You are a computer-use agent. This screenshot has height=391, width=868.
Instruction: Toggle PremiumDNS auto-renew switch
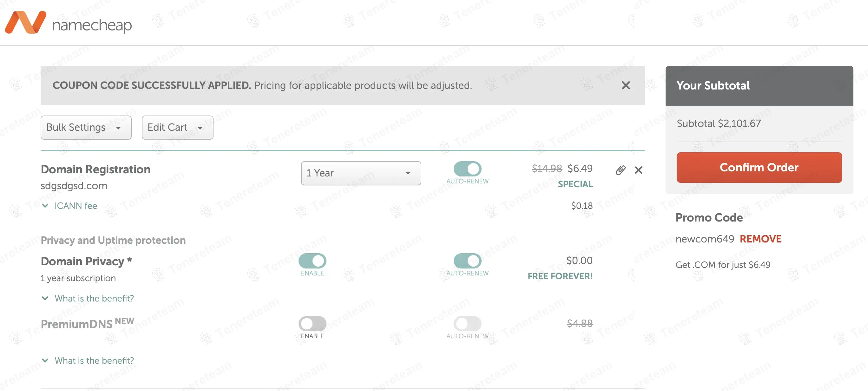click(467, 324)
